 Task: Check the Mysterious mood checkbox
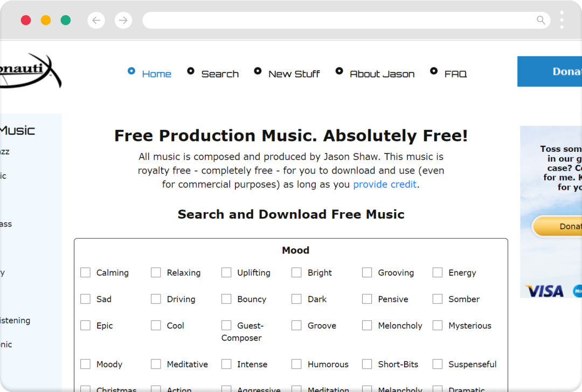[x=438, y=325]
